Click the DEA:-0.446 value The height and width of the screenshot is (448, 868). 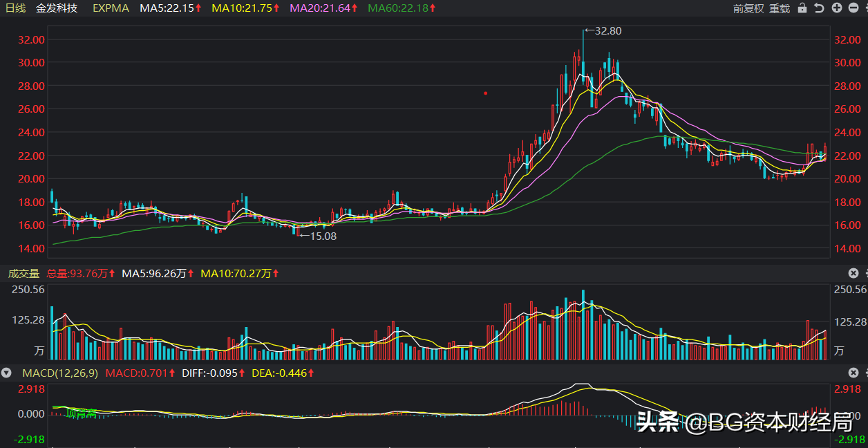click(x=283, y=373)
